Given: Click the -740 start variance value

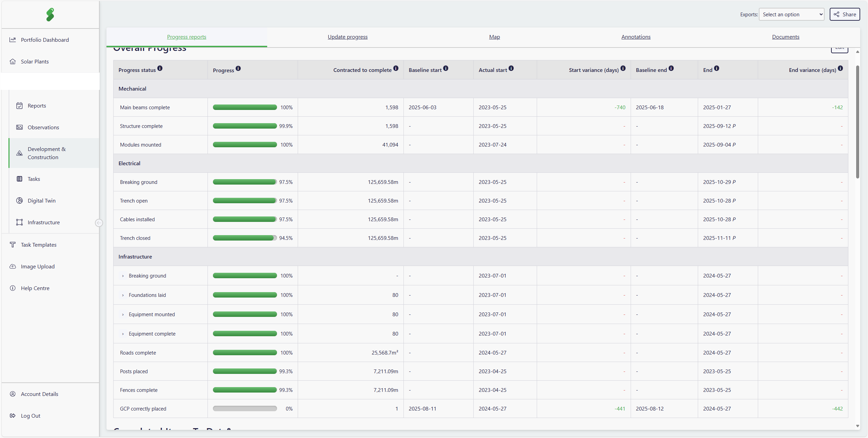Looking at the screenshot, I should tap(620, 107).
